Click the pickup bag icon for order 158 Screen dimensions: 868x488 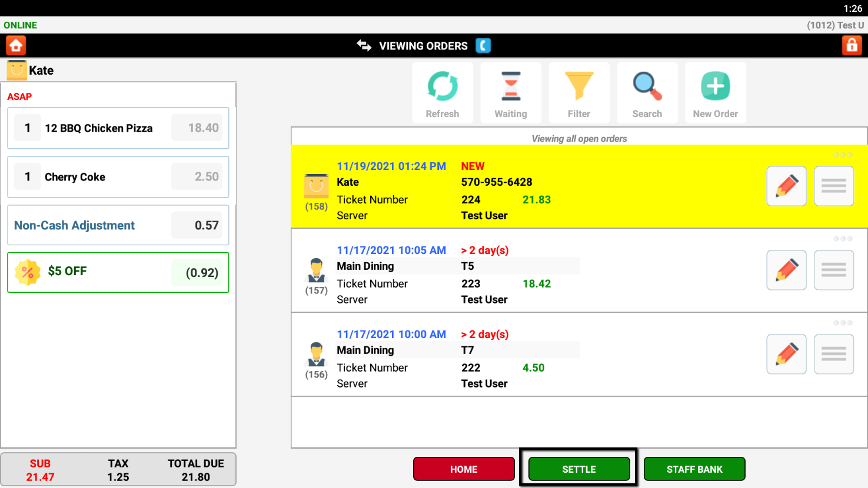pos(317,186)
